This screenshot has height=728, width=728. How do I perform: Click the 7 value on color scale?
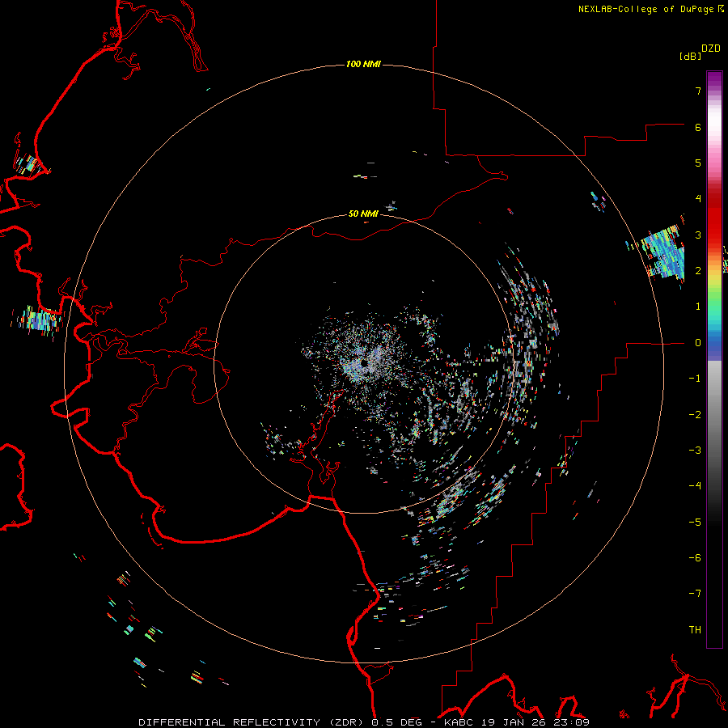(698, 91)
